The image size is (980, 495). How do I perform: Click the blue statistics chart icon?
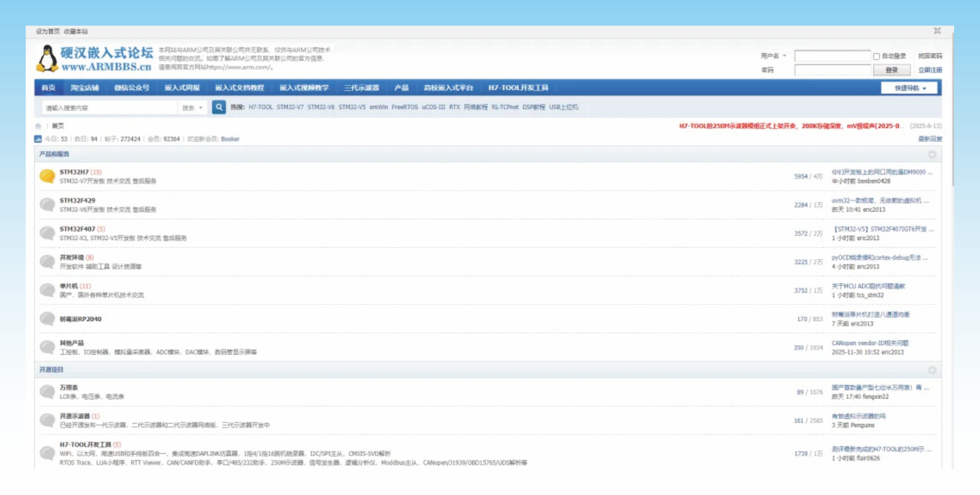[x=38, y=139]
